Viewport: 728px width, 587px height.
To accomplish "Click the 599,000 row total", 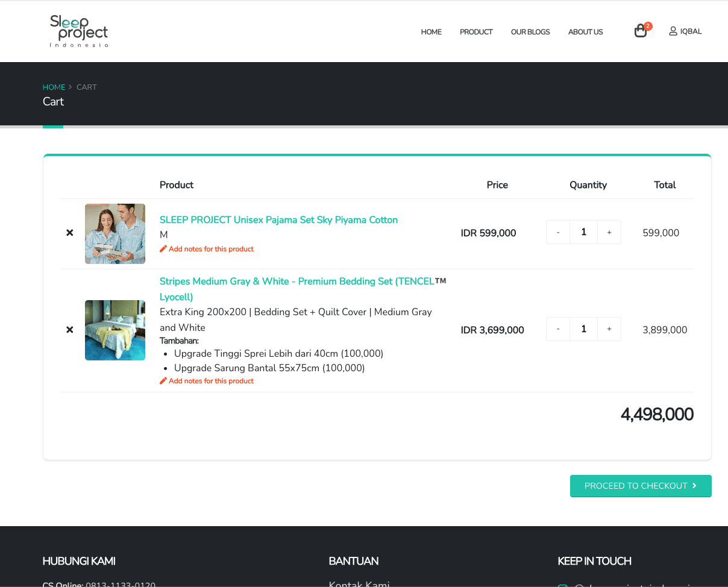I will pos(661,233).
